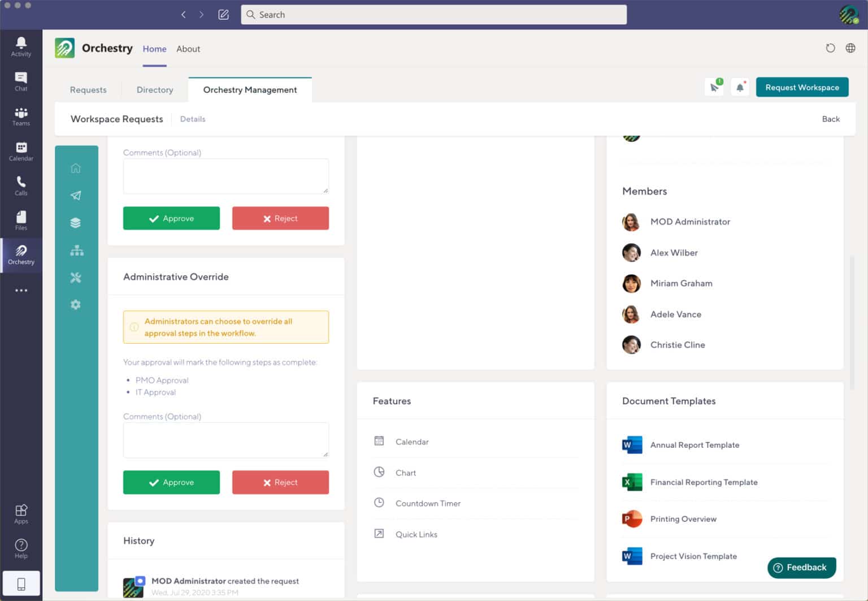Switch to the Directory tab

point(154,89)
